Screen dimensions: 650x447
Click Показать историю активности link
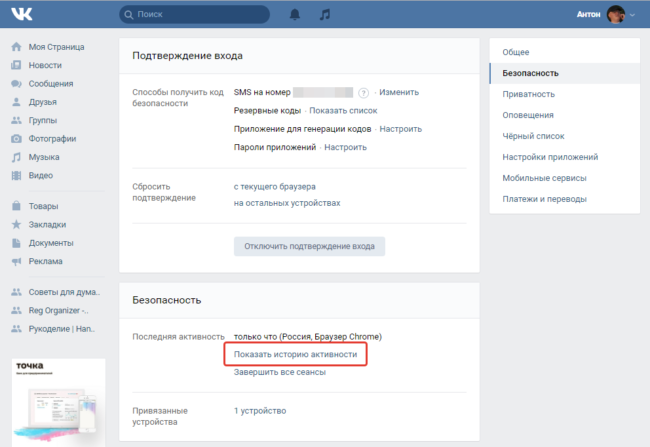(295, 355)
